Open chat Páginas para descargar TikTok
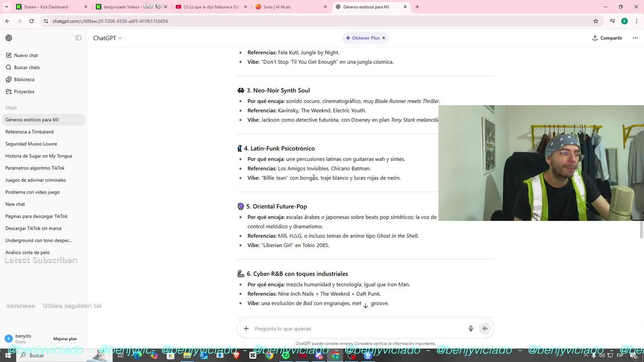The height and width of the screenshot is (362, 644). [43, 216]
